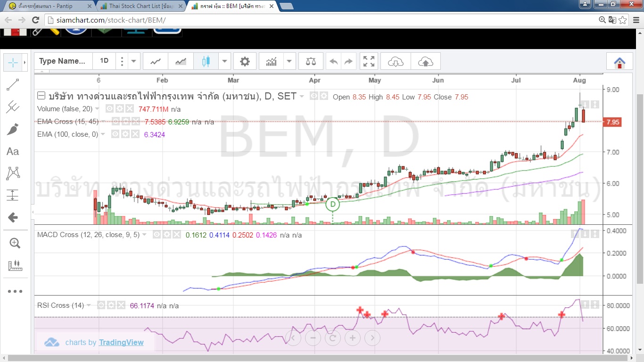Expand the interval options dropdown arrow
The image size is (644, 362).
pyautogui.click(x=134, y=61)
